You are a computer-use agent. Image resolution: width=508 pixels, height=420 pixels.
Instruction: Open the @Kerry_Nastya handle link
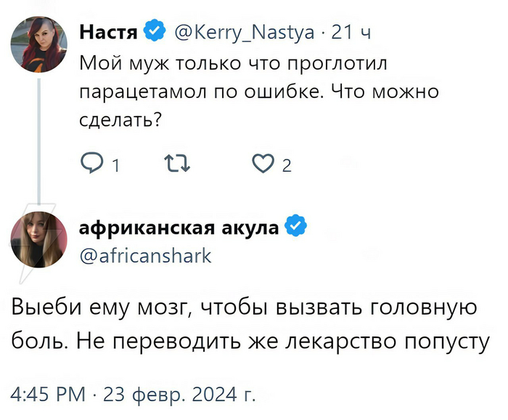tap(243, 32)
